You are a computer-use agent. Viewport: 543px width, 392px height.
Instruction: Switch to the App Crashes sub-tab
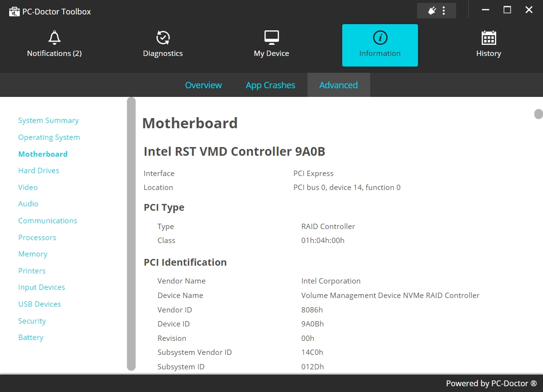coord(270,85)
